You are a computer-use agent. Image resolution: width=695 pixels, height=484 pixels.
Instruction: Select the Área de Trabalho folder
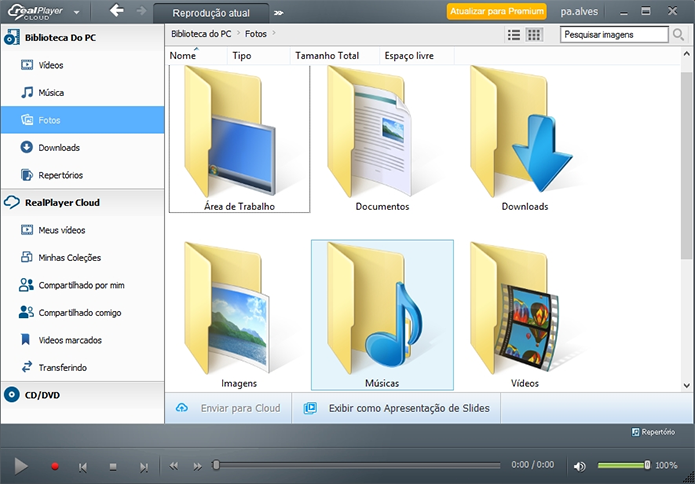[239, 139]
